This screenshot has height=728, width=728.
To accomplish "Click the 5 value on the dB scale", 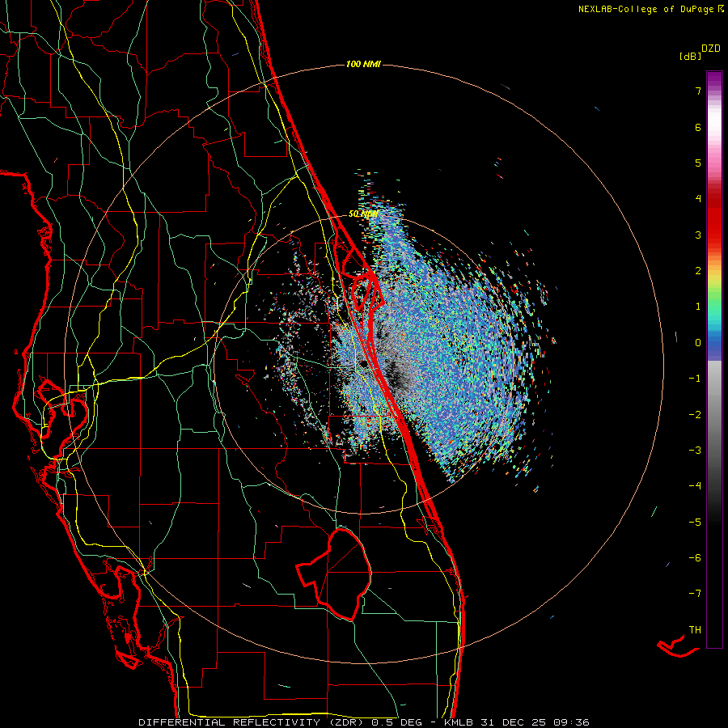I will click(x=698, y=163).
